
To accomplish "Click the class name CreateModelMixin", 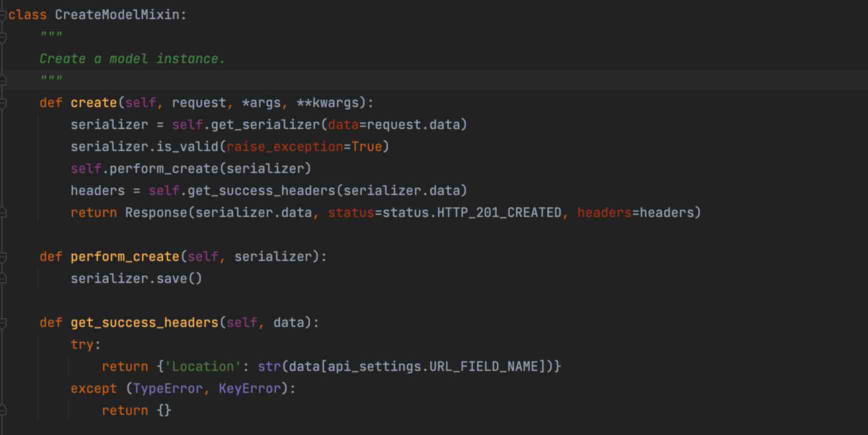I will pos(117,15).
